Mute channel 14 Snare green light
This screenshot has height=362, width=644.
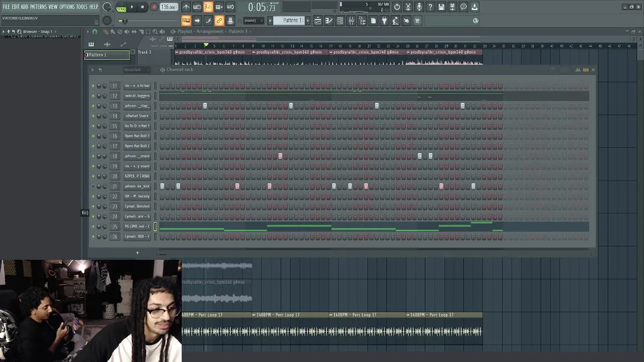coord(93,116)
